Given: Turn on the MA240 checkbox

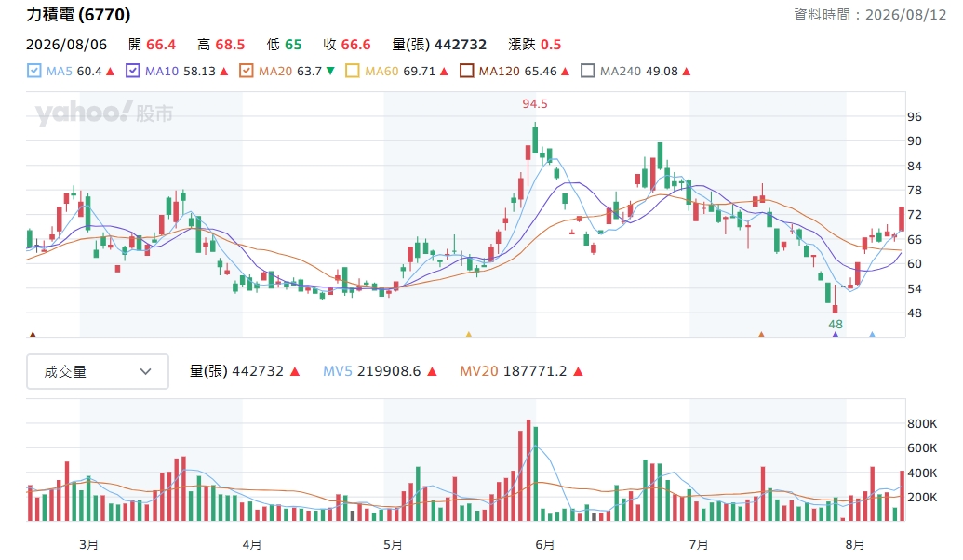Looking at the screenshot, I should [x=588, y=72].
